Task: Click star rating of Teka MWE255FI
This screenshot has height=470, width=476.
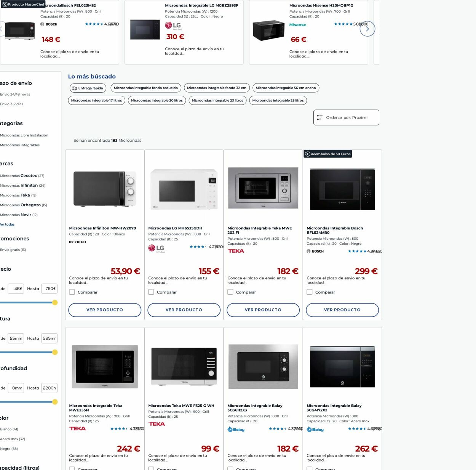Action: [119, 429]
